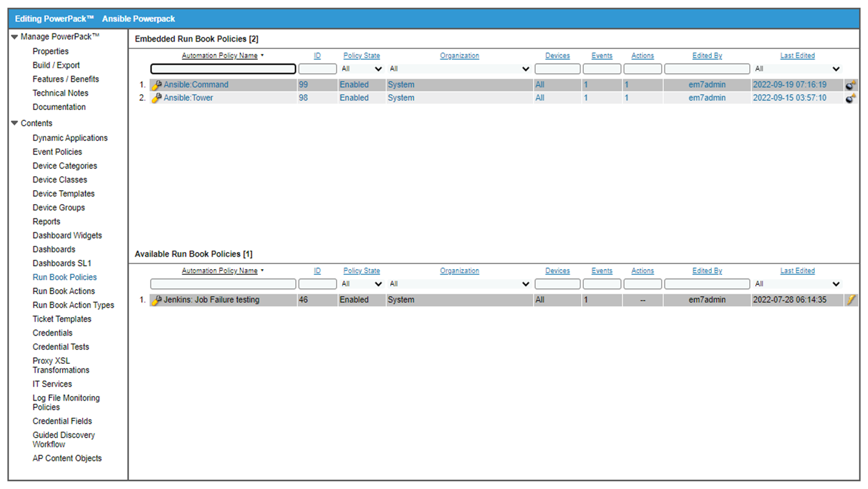Screen dimensions: 868x489
Task: Open Dashboard Widgets
Action: pyautogui.click(x=67, y=236)
